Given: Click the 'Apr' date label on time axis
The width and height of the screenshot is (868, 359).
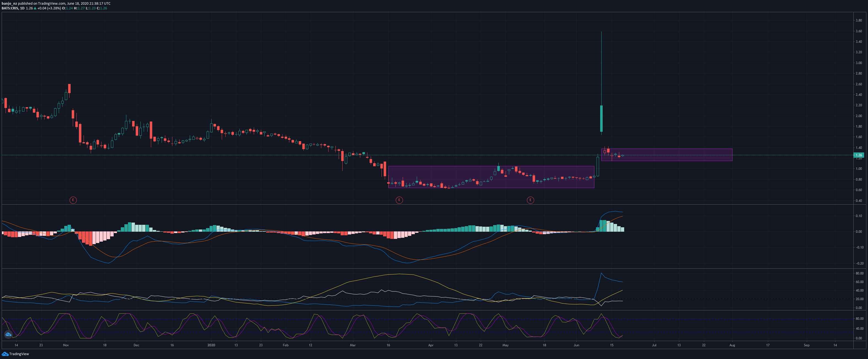Looking at the screenshot, I should (x=431, y=345).
